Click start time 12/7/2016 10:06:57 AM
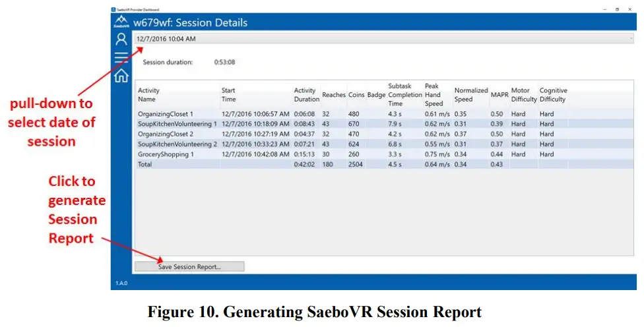Image resolution: width=644 pixels, height=327 pixels. coord(255,114)
